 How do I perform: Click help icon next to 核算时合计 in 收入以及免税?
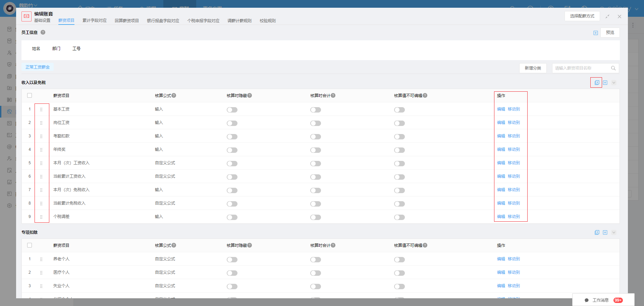(333, 95)
